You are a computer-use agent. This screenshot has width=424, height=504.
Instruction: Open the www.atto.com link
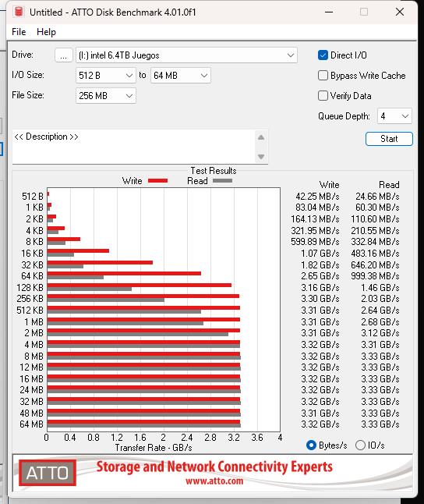(x=214, y=481)
